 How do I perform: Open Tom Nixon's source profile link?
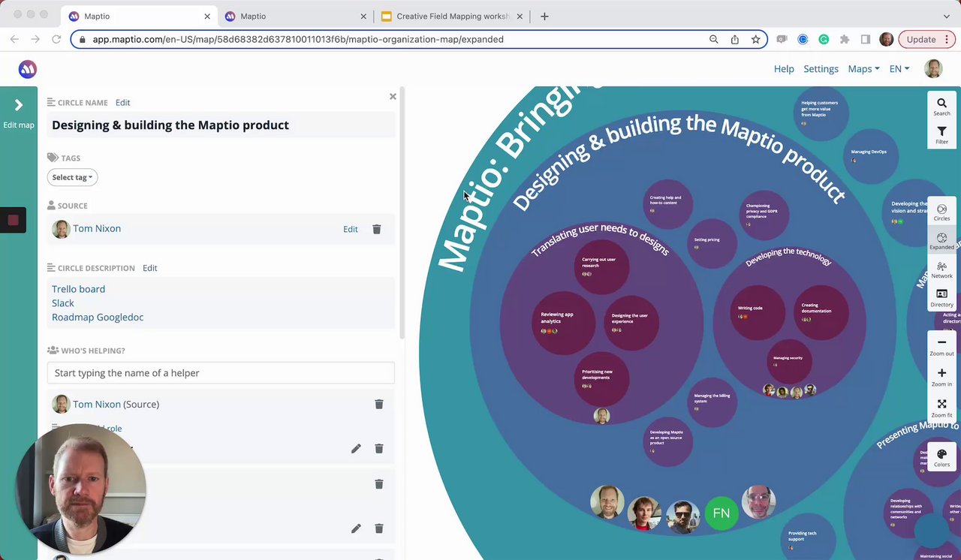click(97, 228)
